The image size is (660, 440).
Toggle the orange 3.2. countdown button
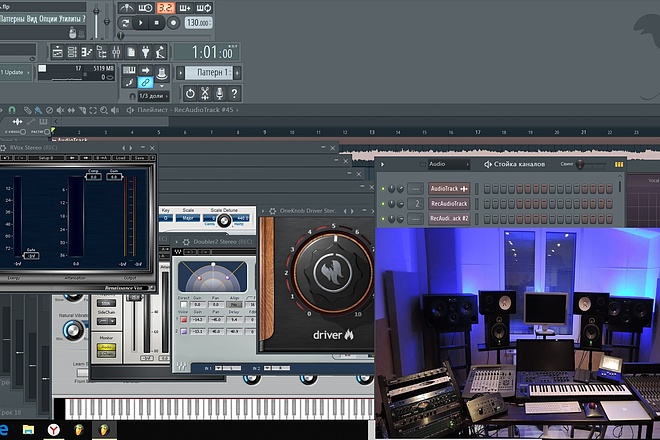pos(165,8)
